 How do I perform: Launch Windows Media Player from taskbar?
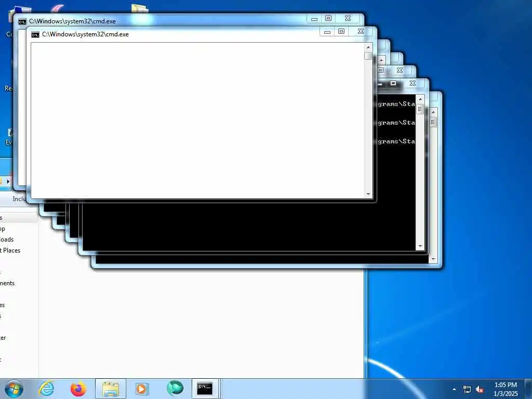[142, 389]
